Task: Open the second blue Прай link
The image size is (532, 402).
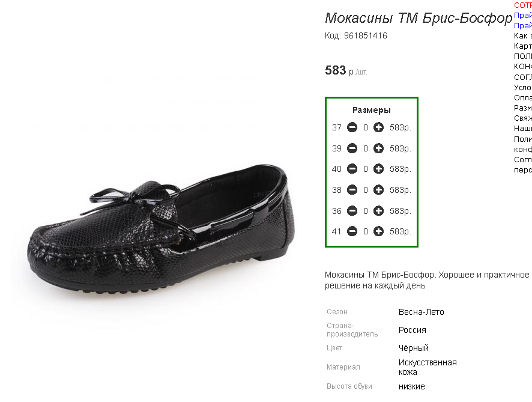Action: pyautogui.click(x=523, y=25)
